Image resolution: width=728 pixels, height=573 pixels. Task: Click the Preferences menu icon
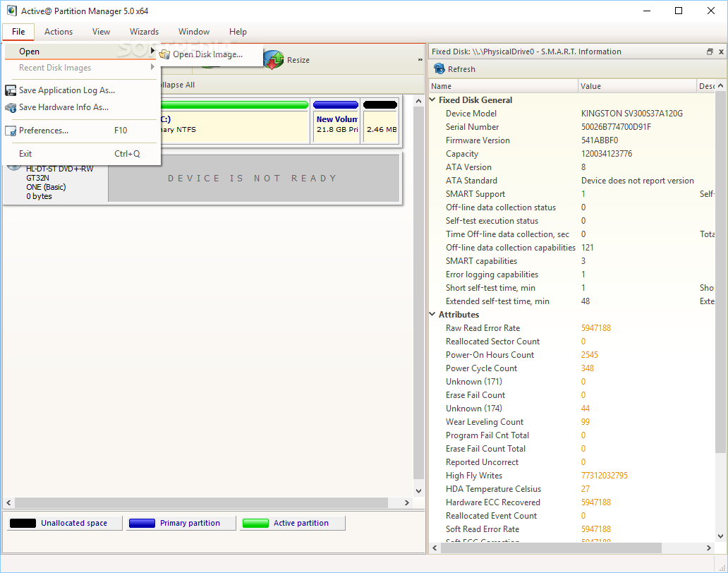(x=10, y=131)
